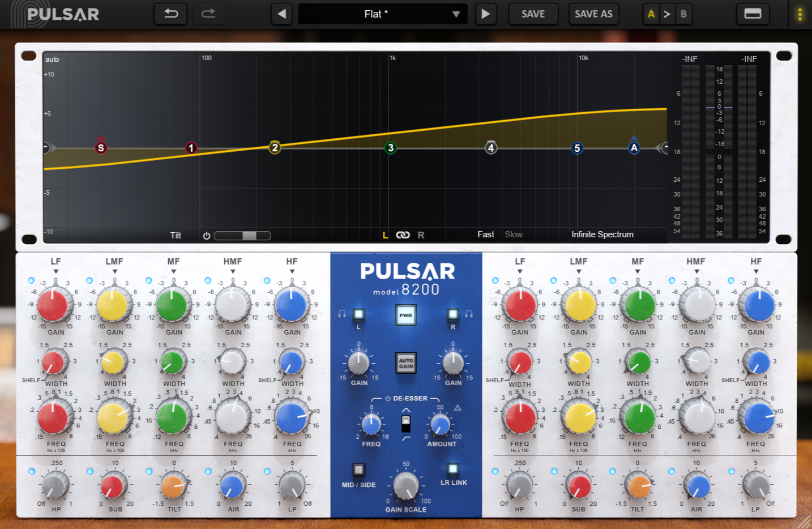Choose Slow analyzer speed
Viewport: 812px width, 529px height.
coord(514,234)
